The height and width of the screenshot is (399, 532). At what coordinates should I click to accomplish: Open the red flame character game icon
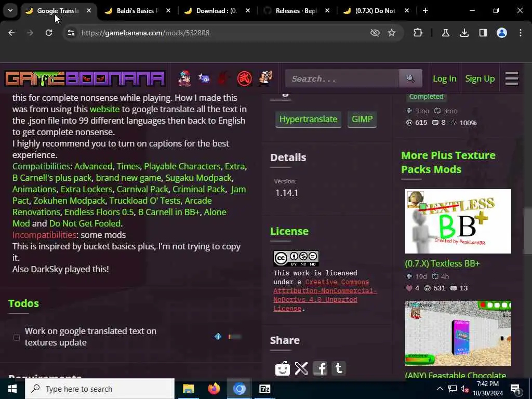(x=224, y=78)
